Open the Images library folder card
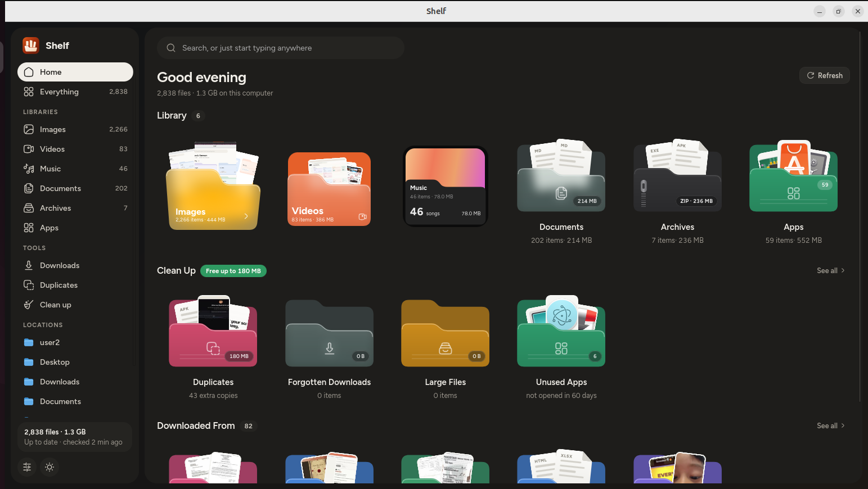The width and height of the screenshot is (868, 489). coord(213,187)
